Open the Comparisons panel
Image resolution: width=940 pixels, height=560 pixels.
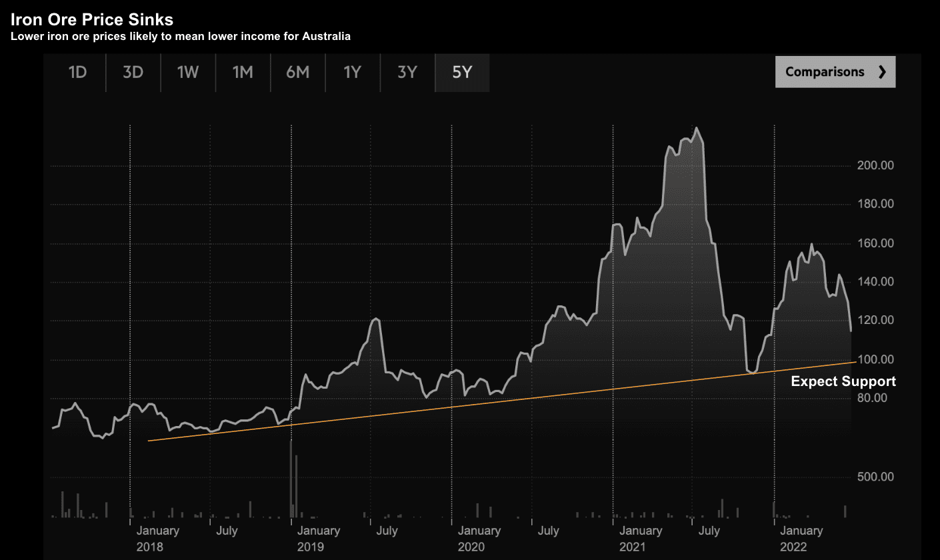click(825, 72)
